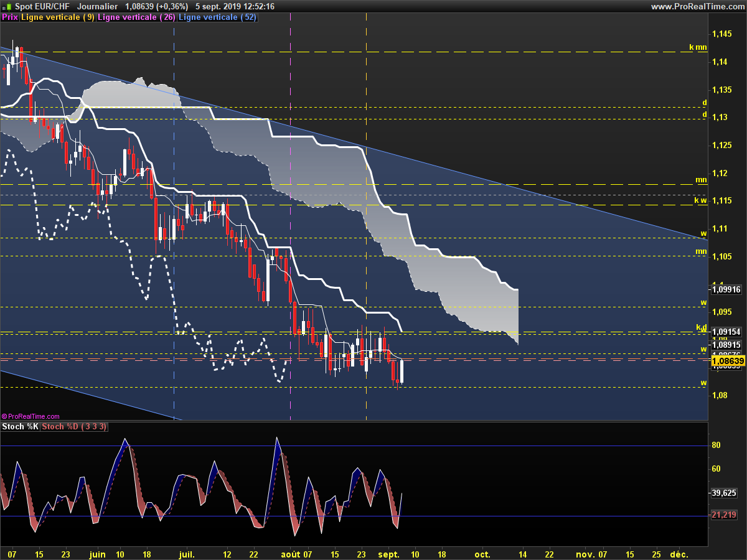Viewport: 747px width, 560px height.
Task: Click the 1,105 price axis label
Action: coord(721,256)
